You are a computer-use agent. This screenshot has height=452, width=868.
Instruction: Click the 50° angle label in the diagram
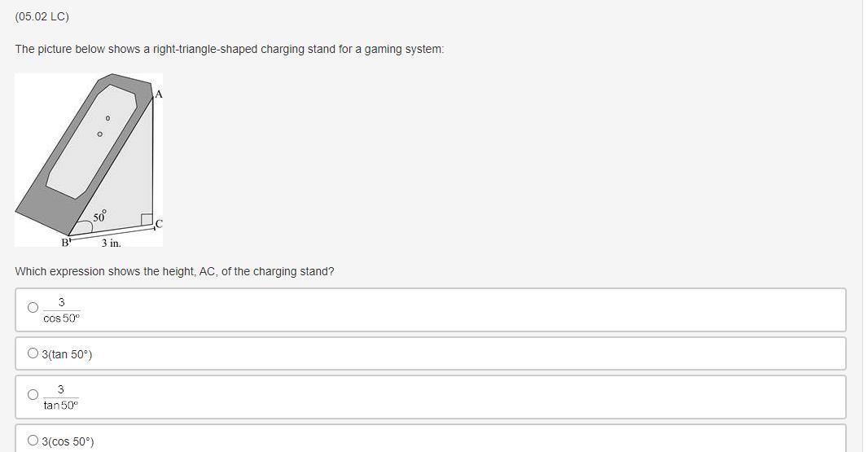[x=99, y=217]
